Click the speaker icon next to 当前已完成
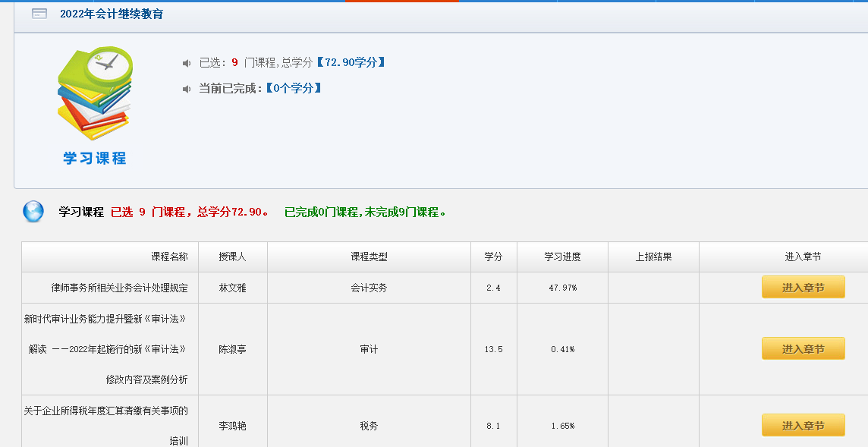 click(187, 89)
